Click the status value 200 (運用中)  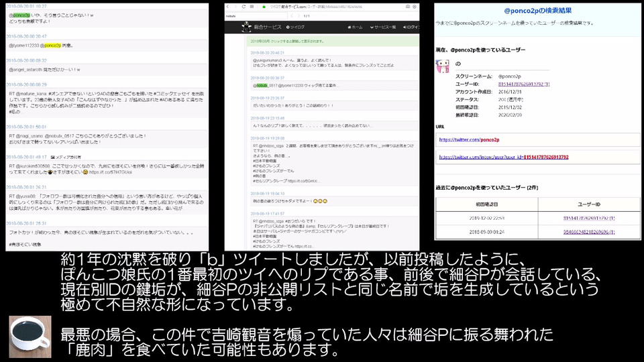(x=511, y=99)
